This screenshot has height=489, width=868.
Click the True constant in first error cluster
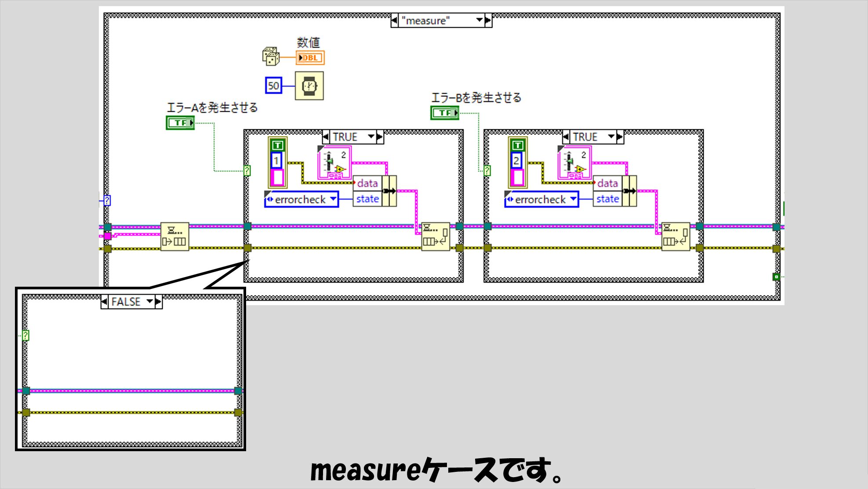[x=277, y=145]
